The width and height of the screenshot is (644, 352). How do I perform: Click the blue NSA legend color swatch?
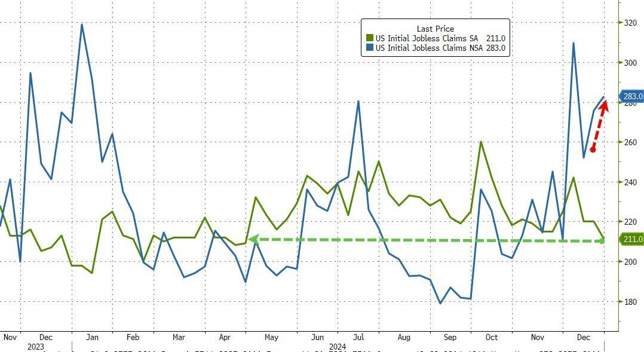coord(369,48)
